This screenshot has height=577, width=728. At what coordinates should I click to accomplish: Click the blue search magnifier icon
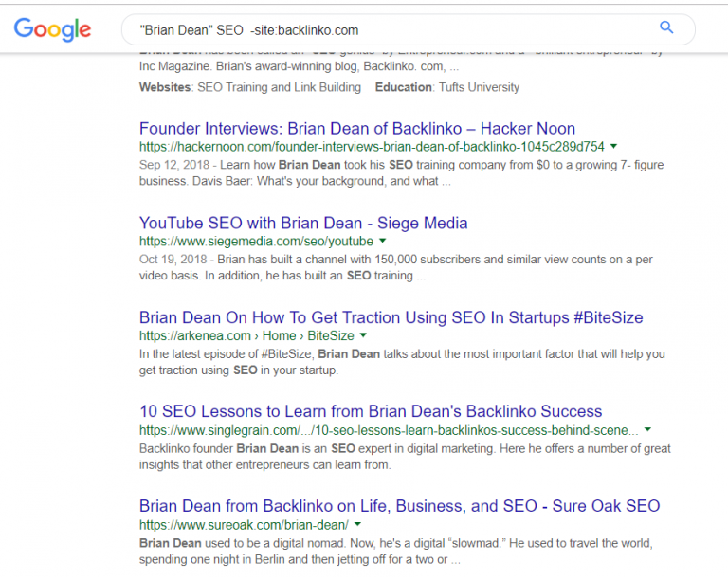[x=666, y=28]
